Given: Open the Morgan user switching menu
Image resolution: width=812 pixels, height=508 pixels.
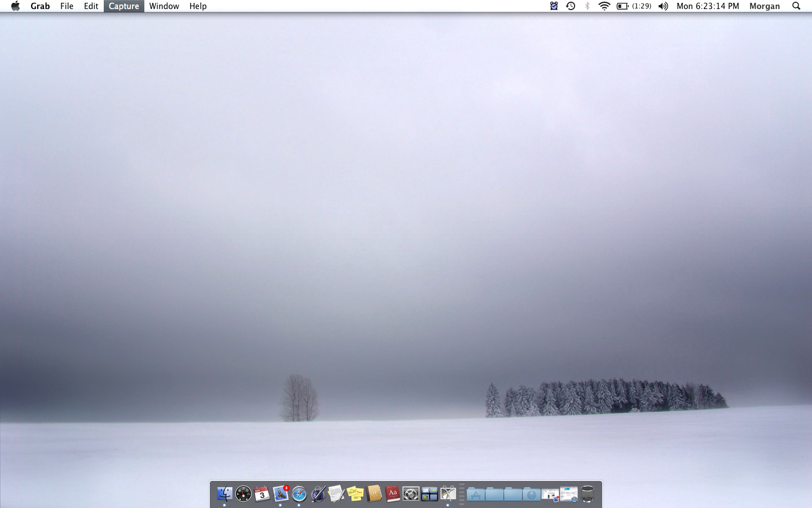Looking at the screenshot, I should click(x=765, y=6).
